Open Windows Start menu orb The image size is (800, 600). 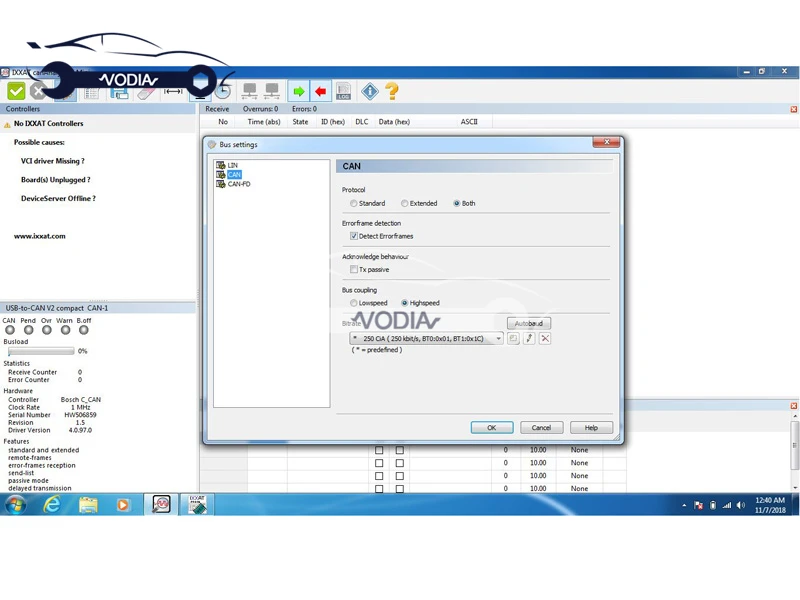click(x=15, y=505)
